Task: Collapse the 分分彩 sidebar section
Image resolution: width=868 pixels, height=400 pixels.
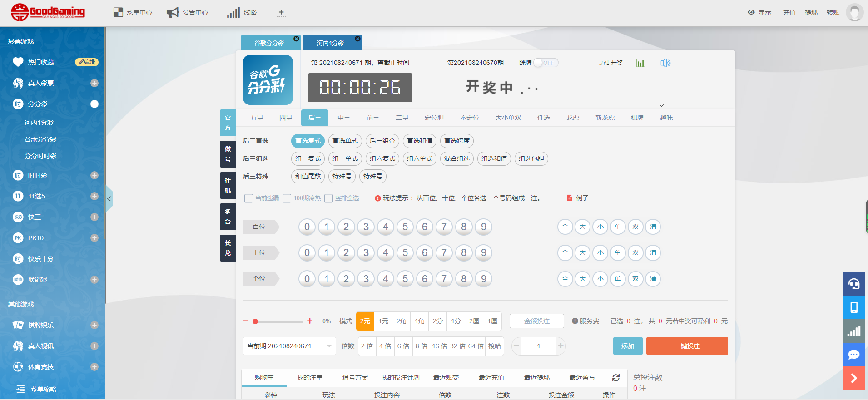Action: [x=94, y=104]
